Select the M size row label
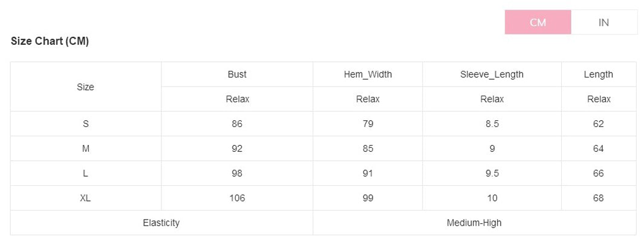Viewport: 644px width, 242px height. click(85, 148)
